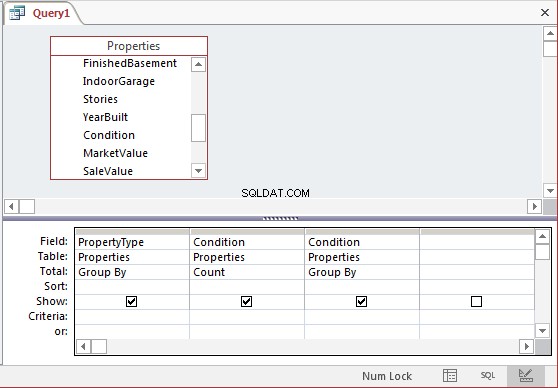
Task: Click Sort cell under Count column
Action: [x=247, y=287]
